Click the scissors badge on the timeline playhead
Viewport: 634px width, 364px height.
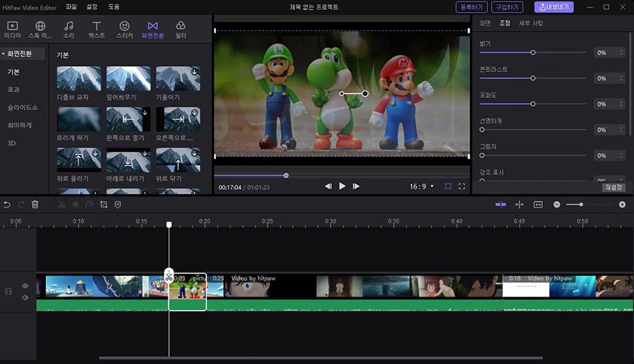169,276
